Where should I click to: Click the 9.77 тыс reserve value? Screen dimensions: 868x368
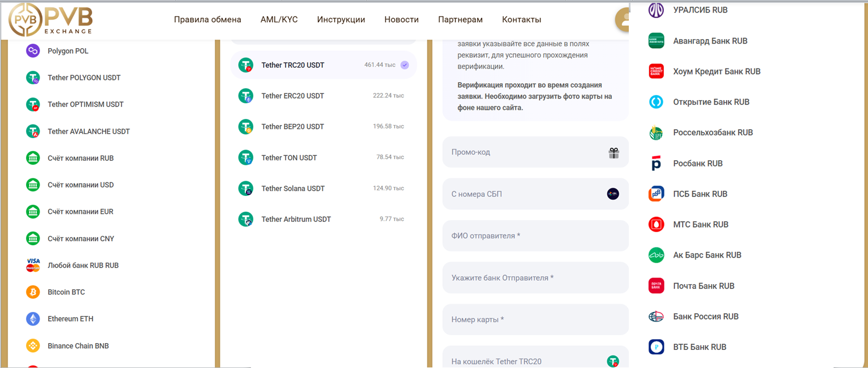point(392,219)
